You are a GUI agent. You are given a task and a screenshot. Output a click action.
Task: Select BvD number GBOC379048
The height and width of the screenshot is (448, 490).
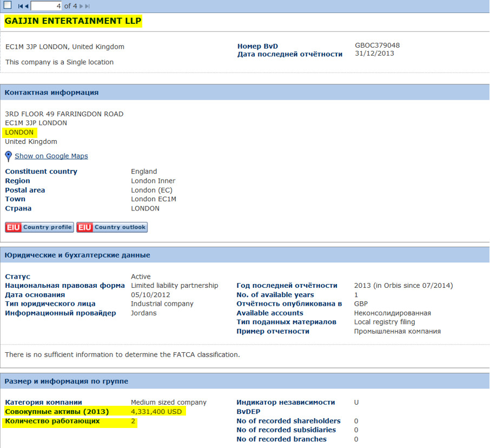377,45
